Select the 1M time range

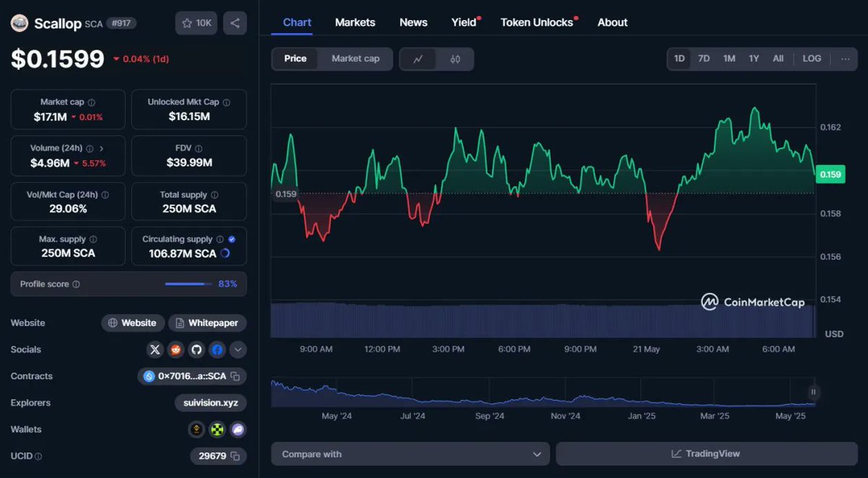(729, 59)
